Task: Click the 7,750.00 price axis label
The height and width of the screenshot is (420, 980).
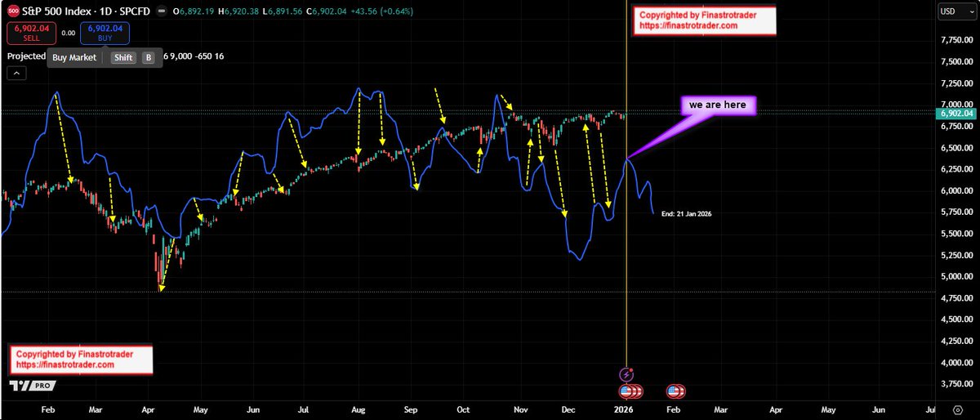Action: click(x=955, y=40)
